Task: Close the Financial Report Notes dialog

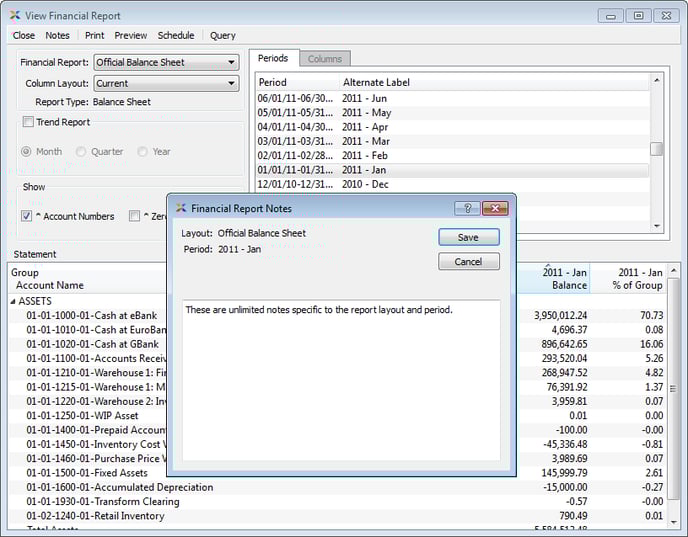Action: 495,208
